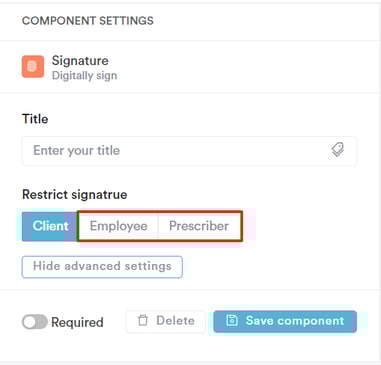Click the white knob of Required switch
This screenshot has height=365, width=381.
point(29,322)
